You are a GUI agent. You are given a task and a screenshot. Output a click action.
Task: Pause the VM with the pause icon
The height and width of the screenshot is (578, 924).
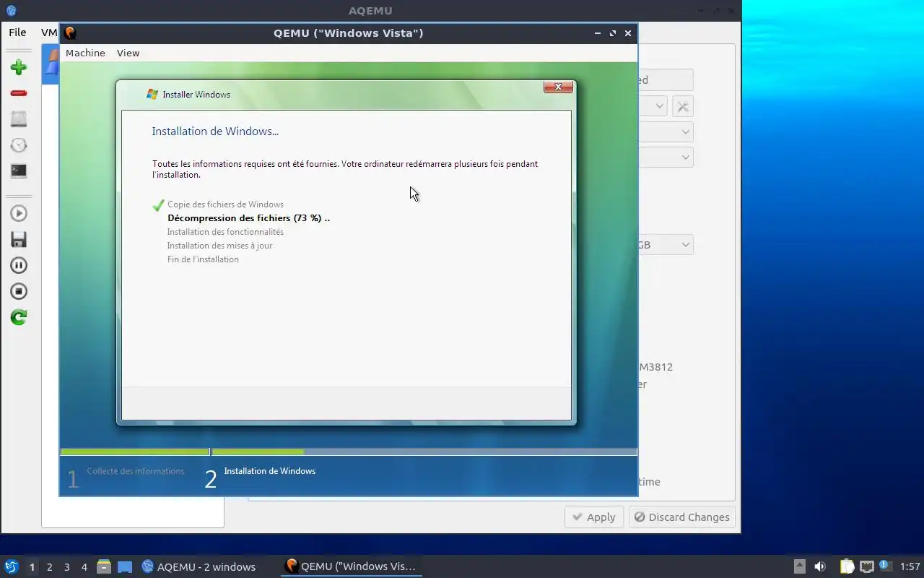pos(19,265)
